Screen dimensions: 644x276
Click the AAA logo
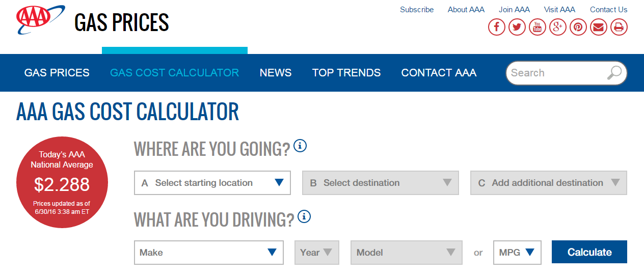click(41, 19)
